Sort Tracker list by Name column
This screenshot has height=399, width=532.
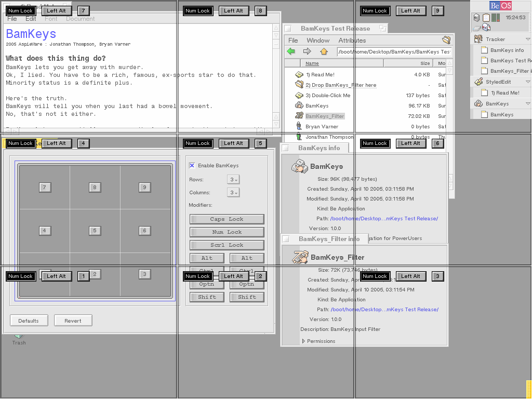click(342, 63)
